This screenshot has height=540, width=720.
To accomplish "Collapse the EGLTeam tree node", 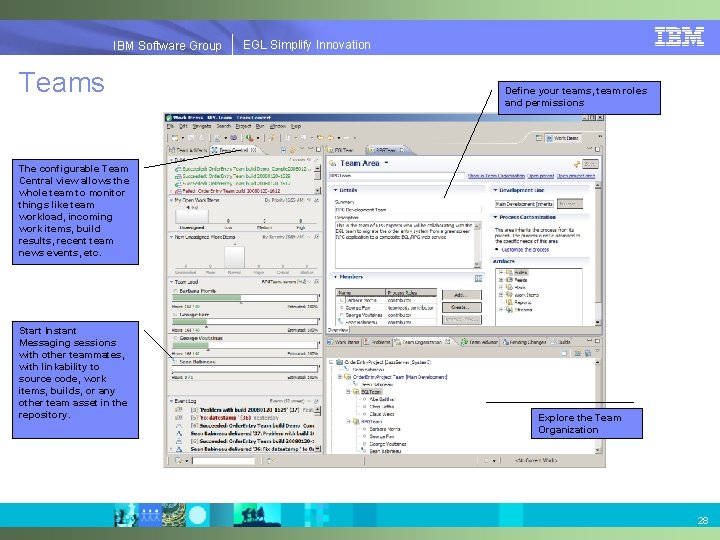I will point(349,392).
